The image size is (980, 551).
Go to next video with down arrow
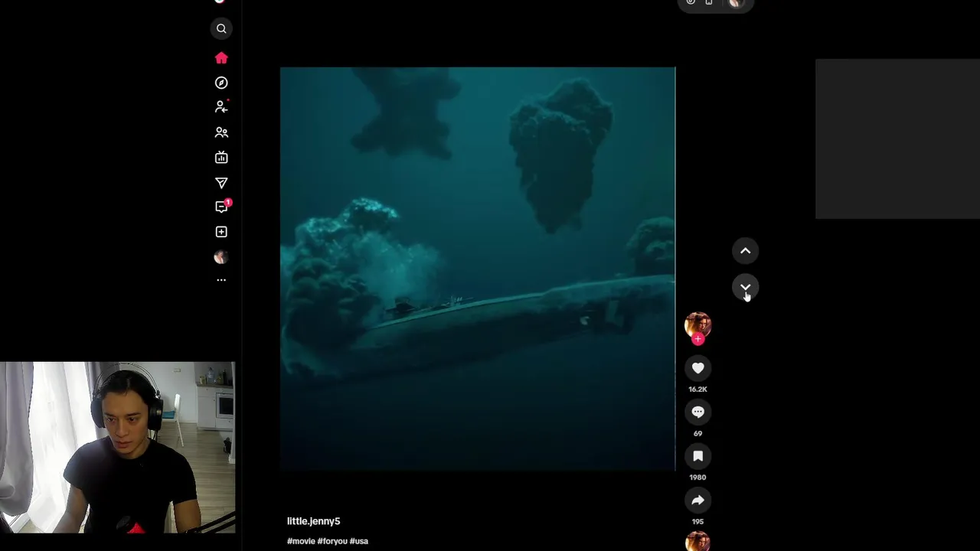pyautogui.click(x=745, y=288)
